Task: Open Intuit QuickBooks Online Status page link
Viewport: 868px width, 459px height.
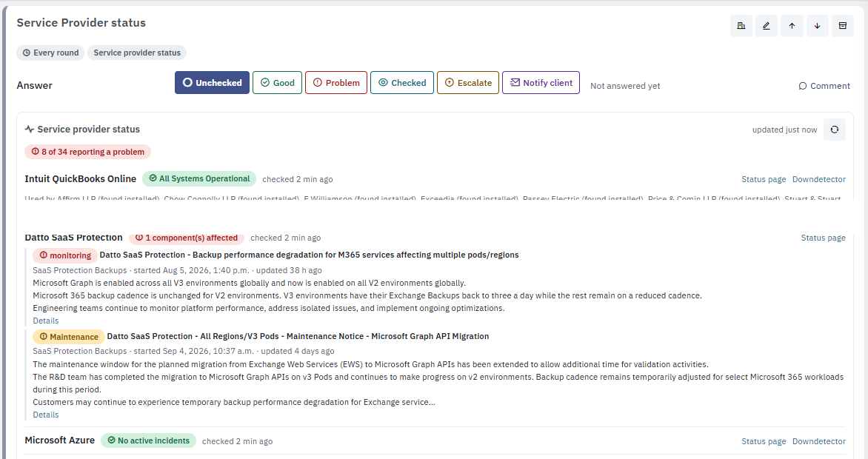Action: [764, 179]
